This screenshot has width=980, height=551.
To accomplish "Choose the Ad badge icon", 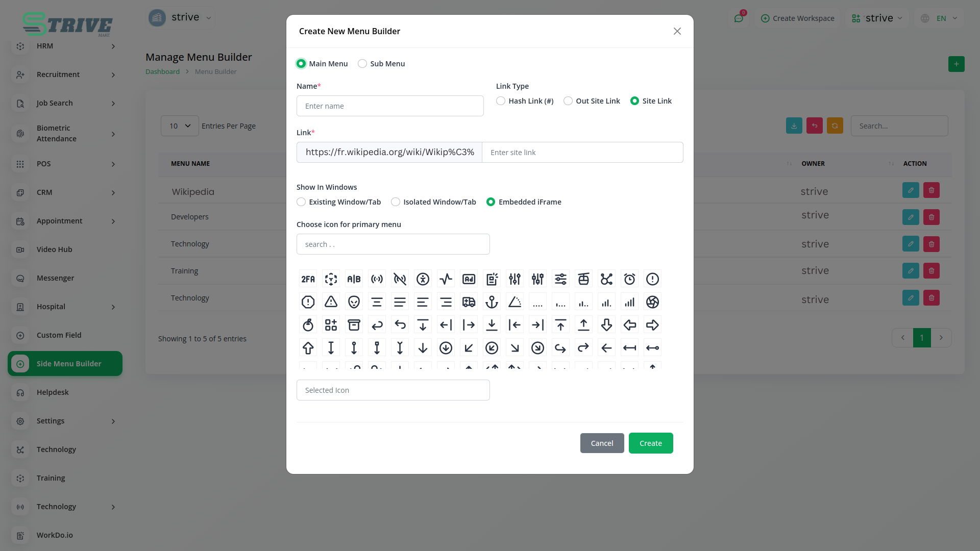I will (469, 279).
